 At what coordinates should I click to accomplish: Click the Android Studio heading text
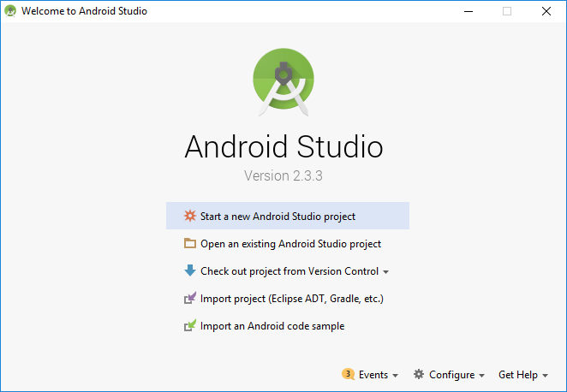pos(283,146)
